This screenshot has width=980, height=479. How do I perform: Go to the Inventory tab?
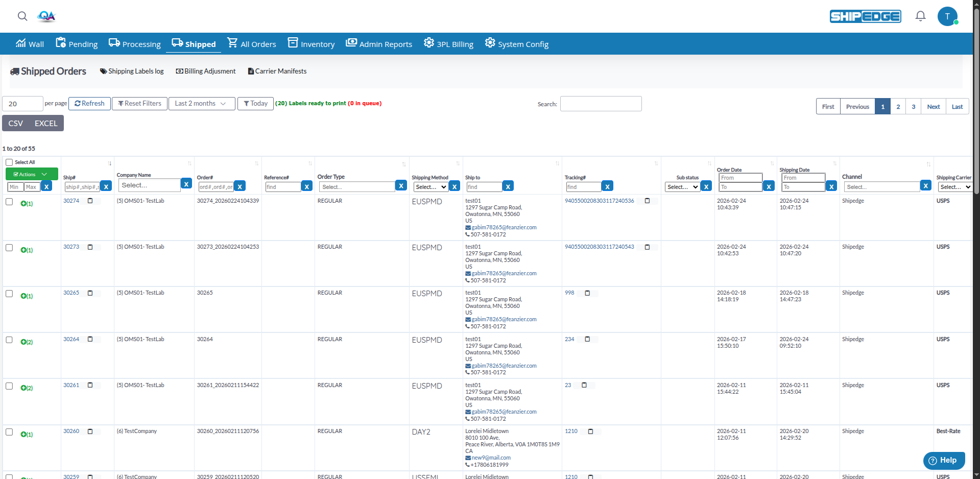click(312, 44)
